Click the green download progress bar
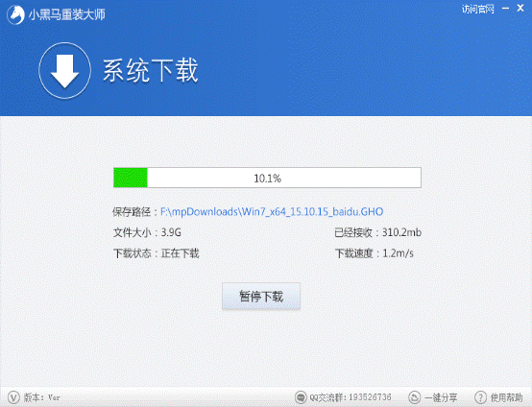This screenshot has width=532, height=407. tap(267, 178)
